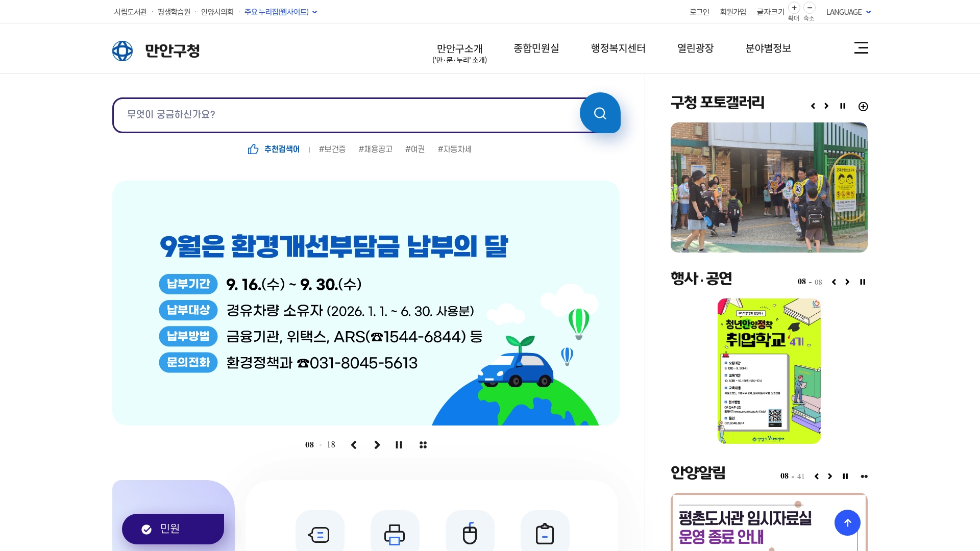The width and height of the screenshot is (980, 551).
Task: Open the LANGUAGE dropdown
Action: coord(848,12)
